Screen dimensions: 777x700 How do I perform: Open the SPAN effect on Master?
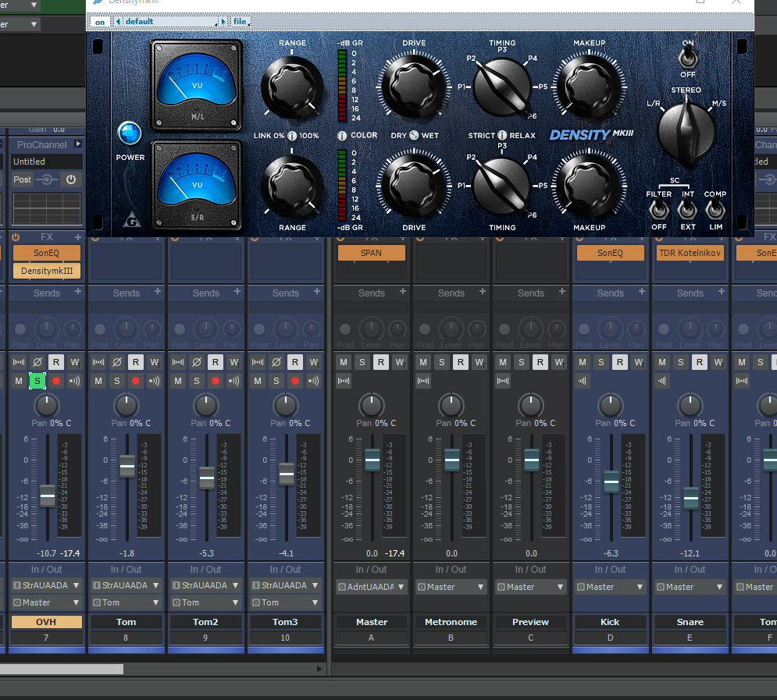pos(372,253)
